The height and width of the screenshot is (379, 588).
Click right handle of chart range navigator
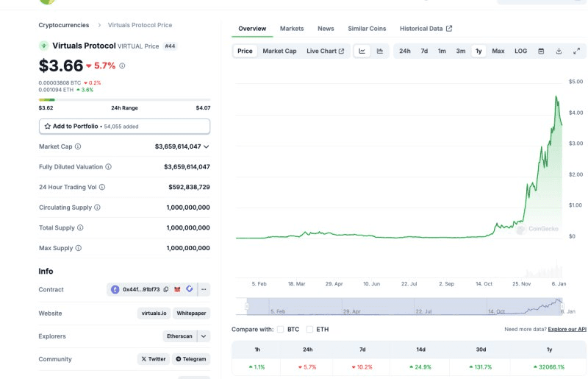point(562,306)
